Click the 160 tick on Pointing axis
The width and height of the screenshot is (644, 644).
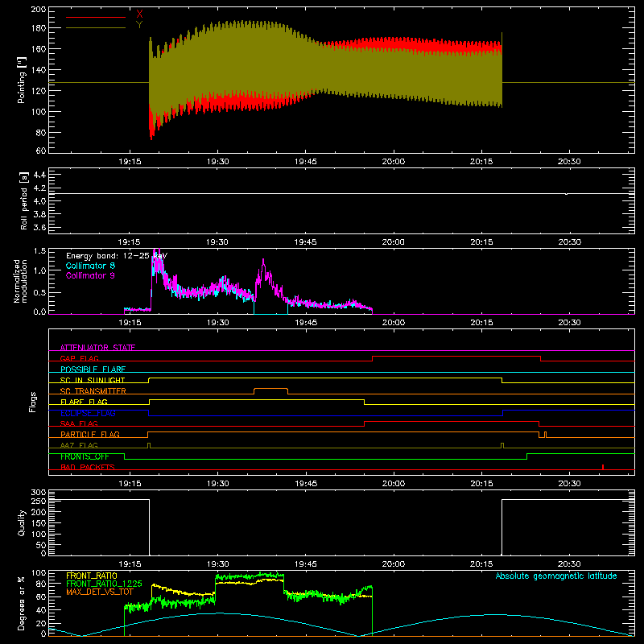pos(39,49)
